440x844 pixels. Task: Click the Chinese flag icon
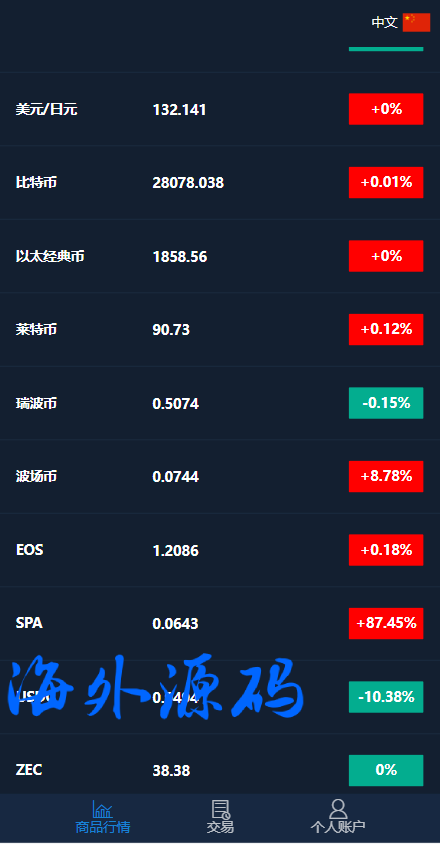tap(416, 23)
